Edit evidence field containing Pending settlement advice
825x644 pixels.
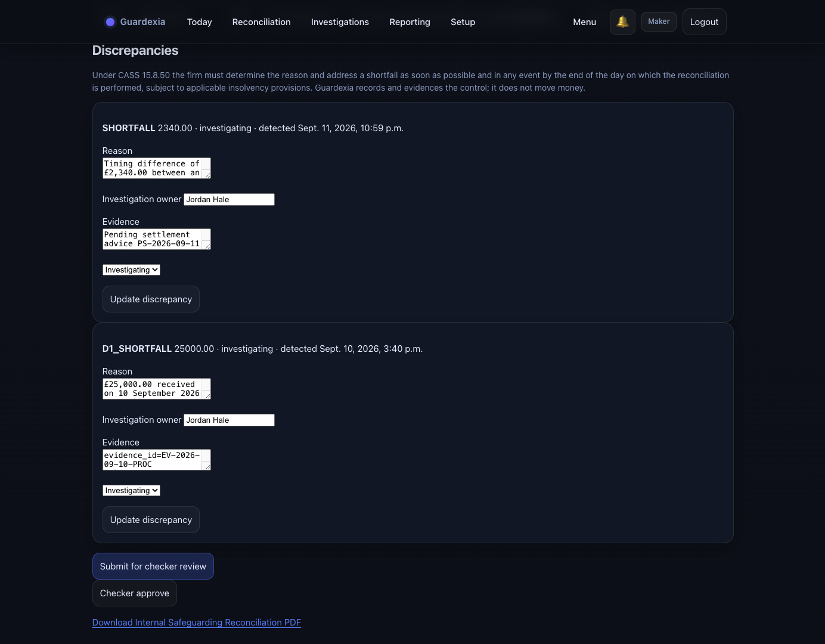157,239
